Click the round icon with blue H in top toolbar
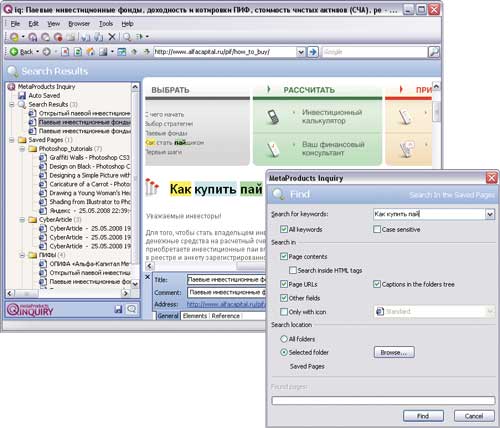 [x=33, y=37]
